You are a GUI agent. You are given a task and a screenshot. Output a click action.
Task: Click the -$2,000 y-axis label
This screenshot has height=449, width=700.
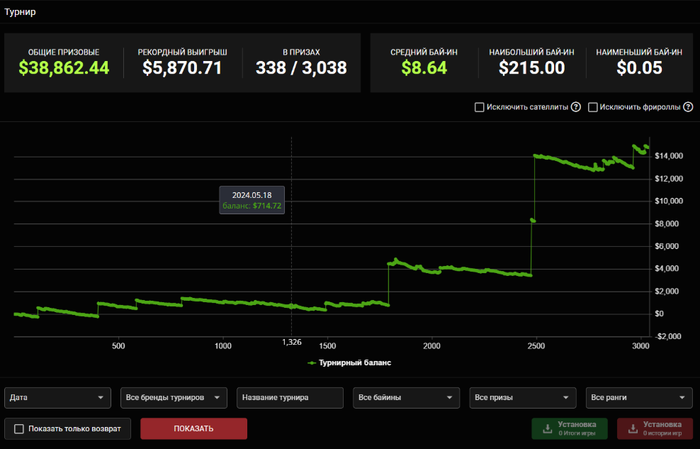666,336
